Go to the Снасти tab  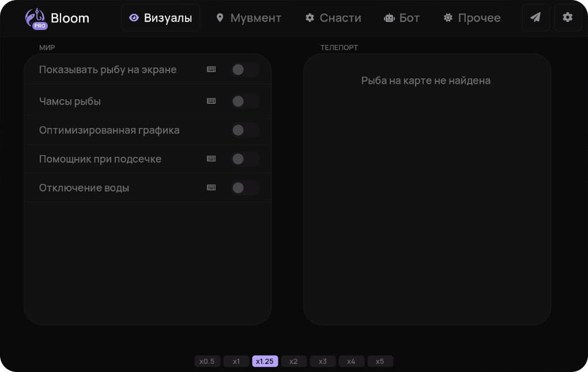point(333,18)
